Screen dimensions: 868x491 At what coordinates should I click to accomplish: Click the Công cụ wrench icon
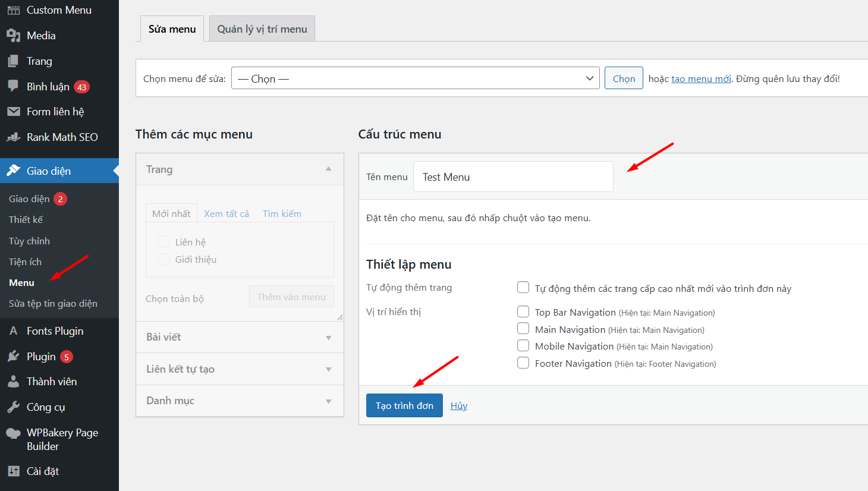pyautogui.click(x=13, y=407)
